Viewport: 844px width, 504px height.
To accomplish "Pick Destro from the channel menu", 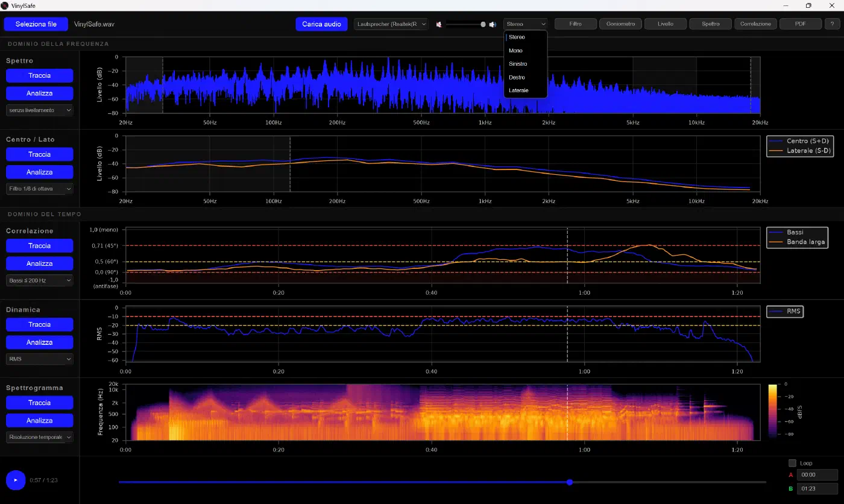I will click(x=526, y=77).
